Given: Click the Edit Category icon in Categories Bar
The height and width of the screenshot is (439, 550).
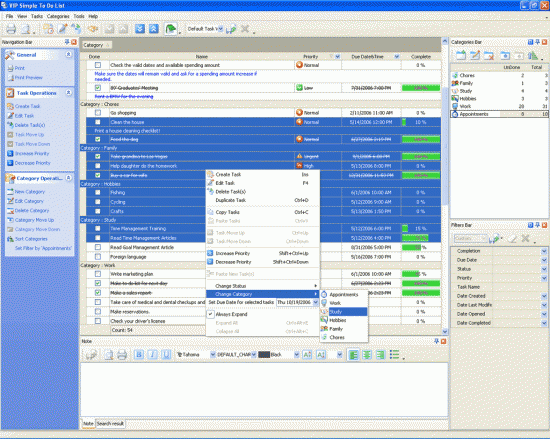Looking at the screenshot, I should tap(475, 55).
